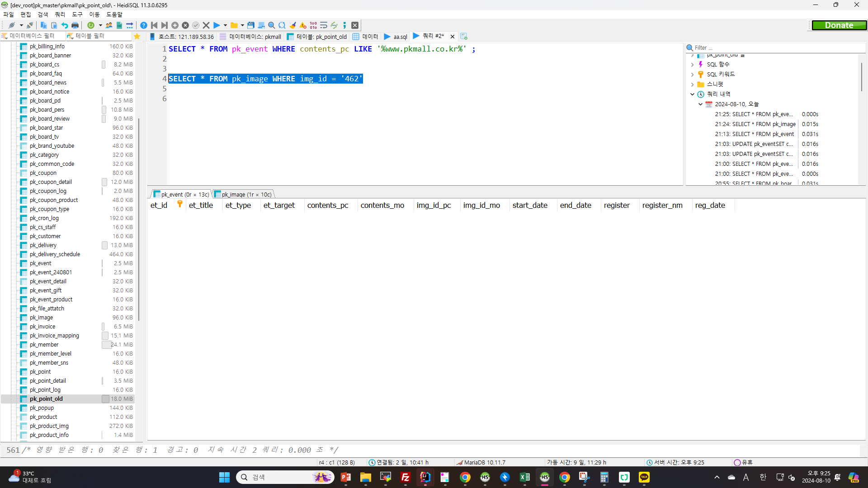The height and width of the screenshot is (488, 868).
Task: Load SQL file with folder icon
Action: click(x=234, y=25)
